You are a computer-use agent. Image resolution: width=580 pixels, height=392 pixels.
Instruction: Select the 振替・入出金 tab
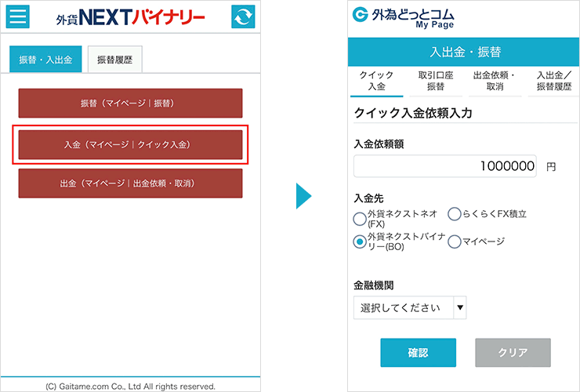(x=45, y=59)
